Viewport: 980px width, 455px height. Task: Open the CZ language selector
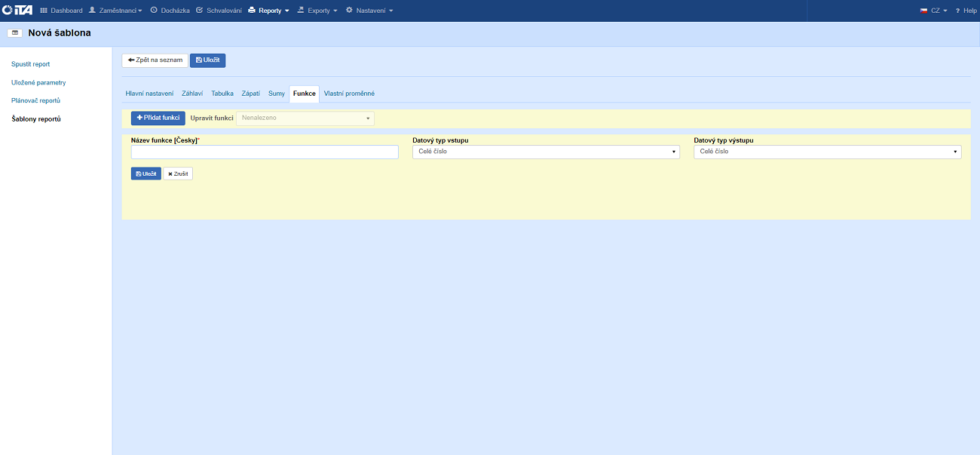934,11
